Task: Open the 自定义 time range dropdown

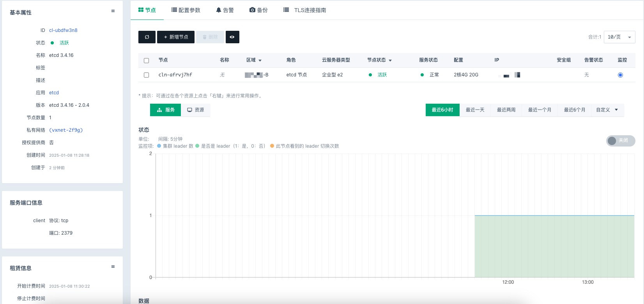Action: (607, 110)
